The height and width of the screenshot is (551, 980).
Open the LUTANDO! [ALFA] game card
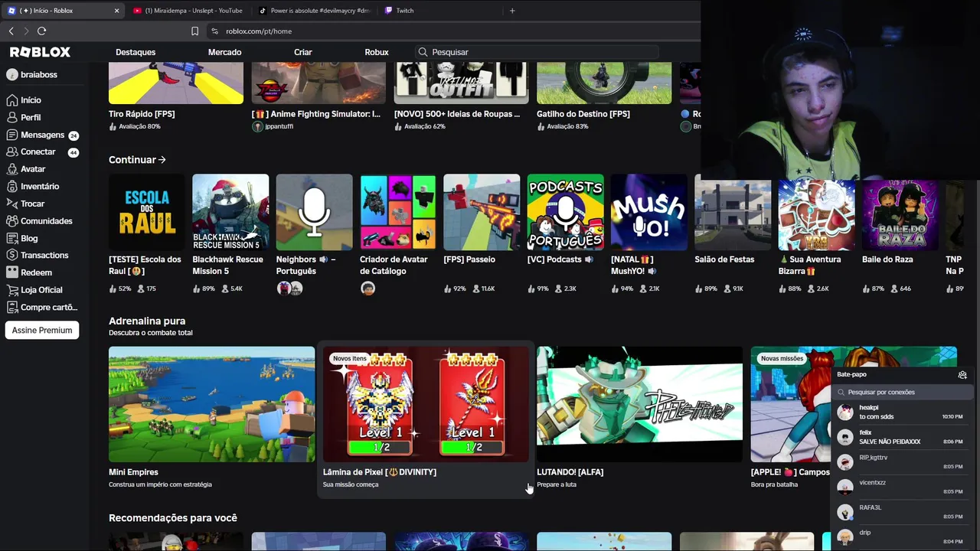pyautogui.click(x=639, y=418)
